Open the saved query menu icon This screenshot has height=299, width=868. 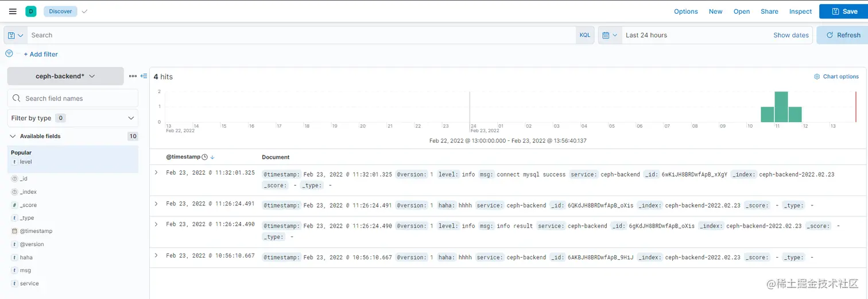point(15,35)
